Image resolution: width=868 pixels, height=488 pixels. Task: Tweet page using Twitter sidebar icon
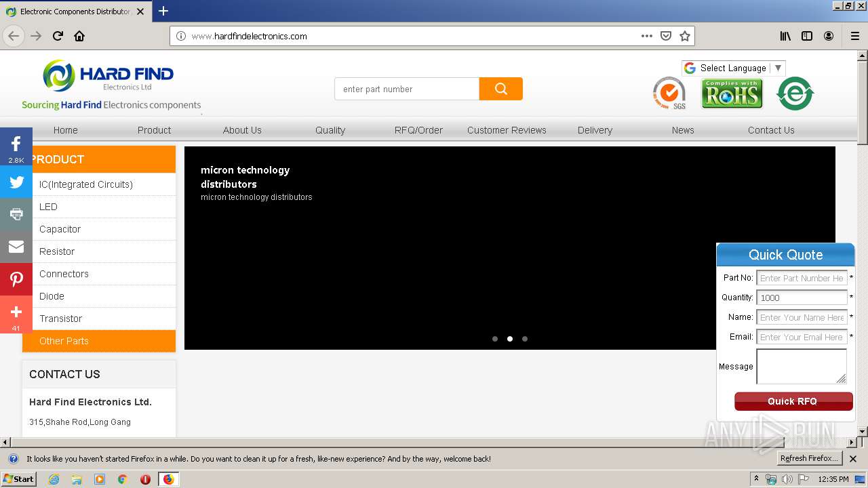[16, 182]
